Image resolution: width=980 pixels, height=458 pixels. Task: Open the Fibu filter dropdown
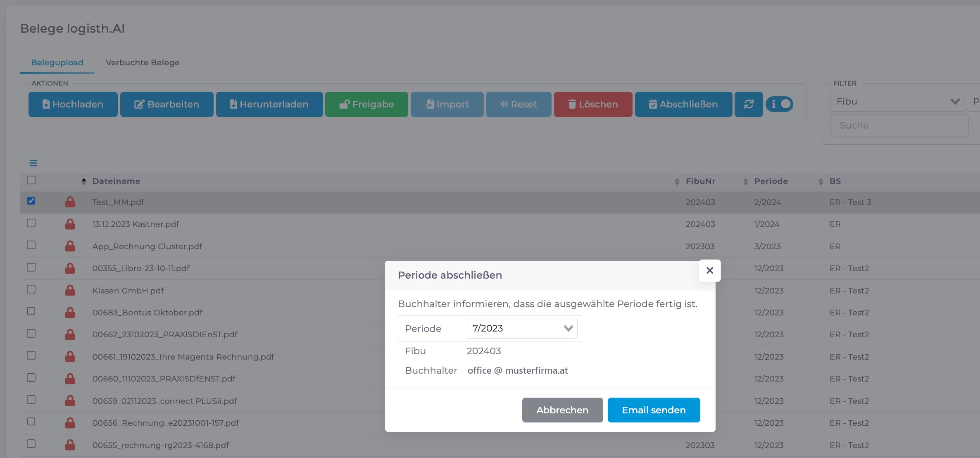pos(897,102)
